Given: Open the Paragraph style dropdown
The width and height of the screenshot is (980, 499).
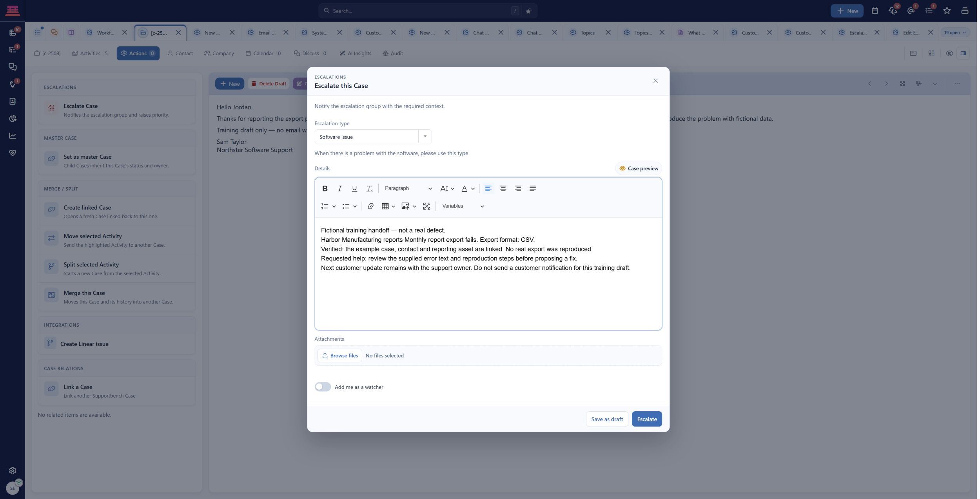Looking at the screenshot, I should pos(408,188).
